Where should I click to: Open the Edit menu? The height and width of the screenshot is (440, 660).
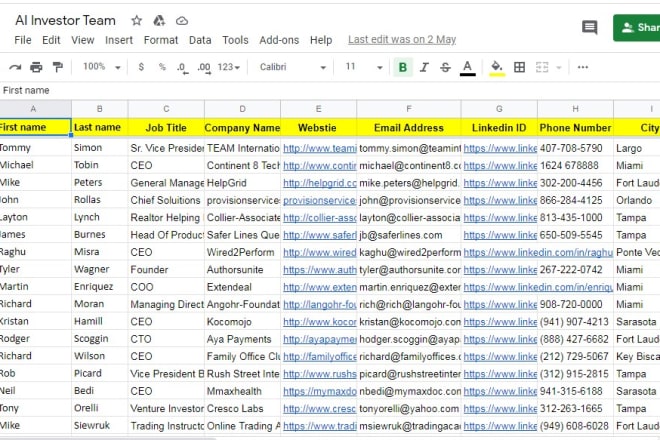pyautogui.click(x=51, y=40)
